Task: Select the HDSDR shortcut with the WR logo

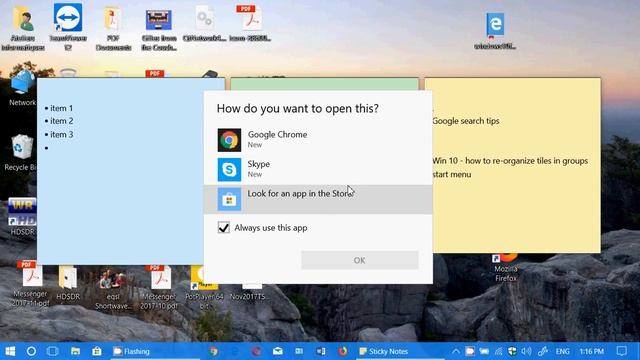Action: 22,217
